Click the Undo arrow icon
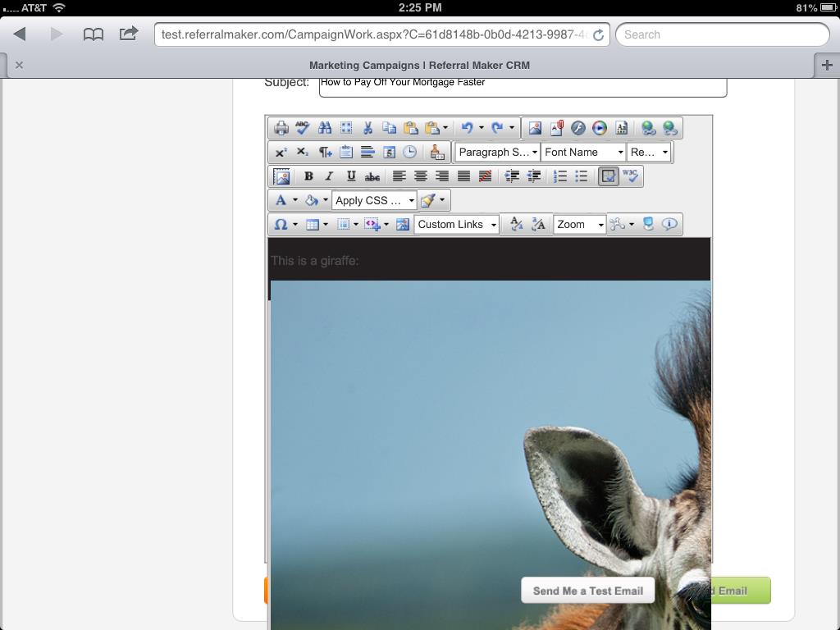This screenshot has width=840, height=630. coord(467,128)
